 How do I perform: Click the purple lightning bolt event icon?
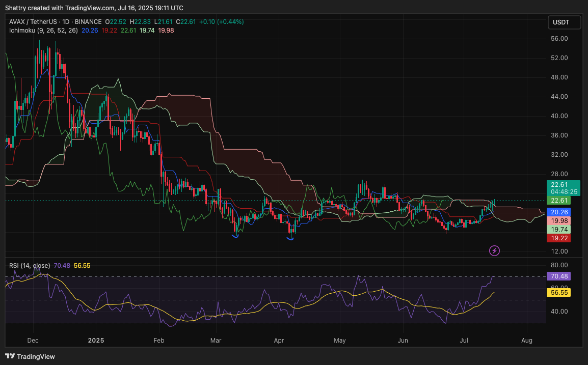point(494,250)
